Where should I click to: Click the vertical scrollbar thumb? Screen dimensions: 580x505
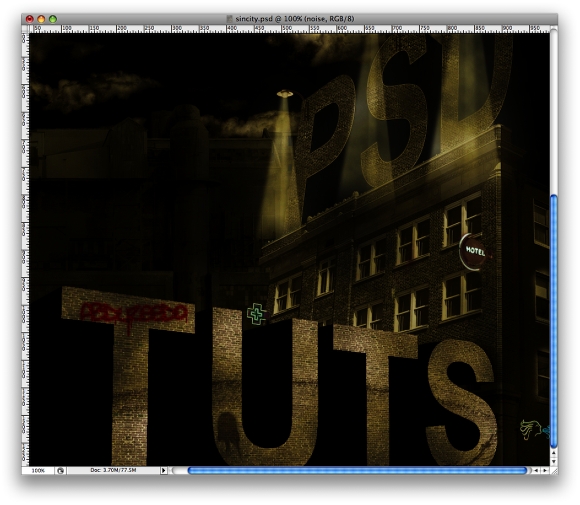[554, 321]
